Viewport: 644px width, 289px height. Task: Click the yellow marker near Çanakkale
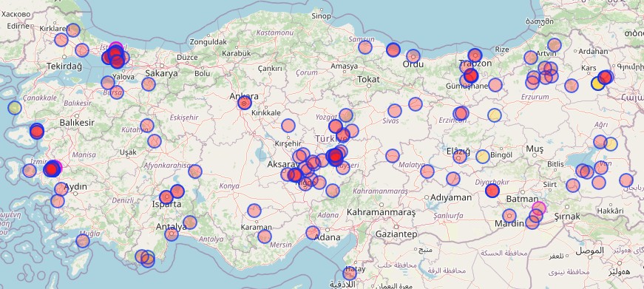point(14,108)
